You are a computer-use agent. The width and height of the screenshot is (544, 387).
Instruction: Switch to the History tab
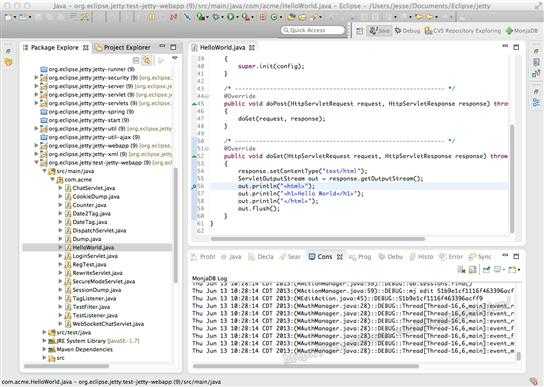422,257
